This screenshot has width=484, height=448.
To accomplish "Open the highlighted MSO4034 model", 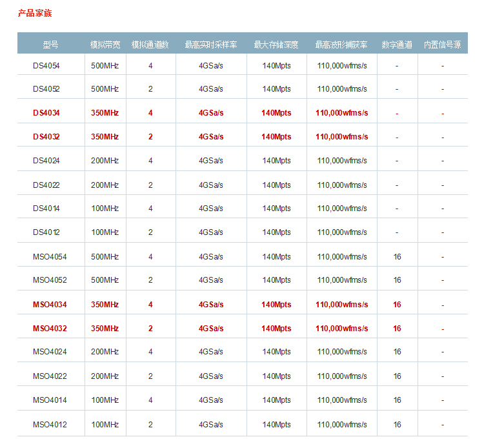I will pos(50,305).
